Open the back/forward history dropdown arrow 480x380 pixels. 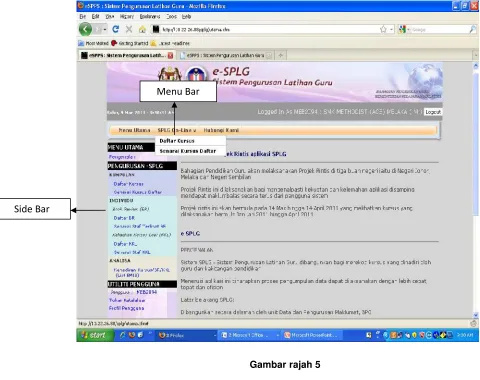pyautogui.click(x=104, y=30)
